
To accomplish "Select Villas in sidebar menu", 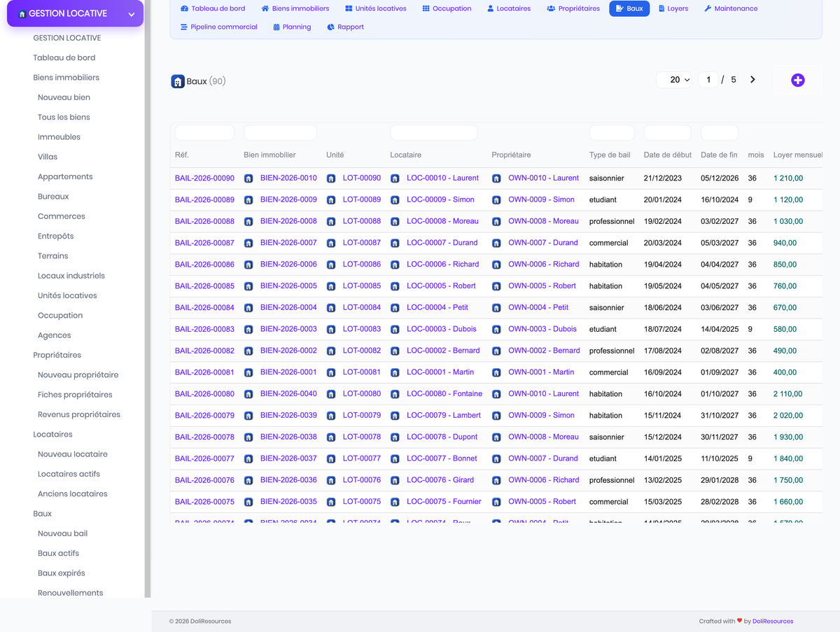I will coord(48,157).
